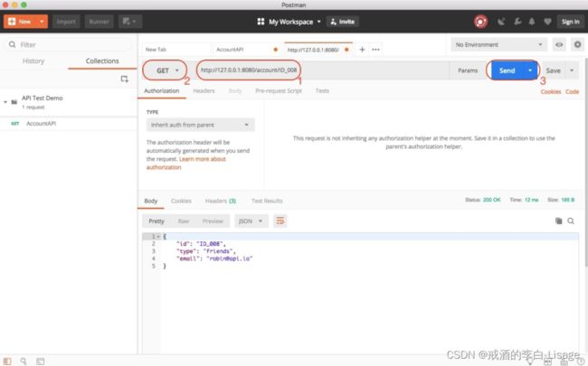Click the heart icon
Screen dimensions: 588x366
click(x=547, y=22)
